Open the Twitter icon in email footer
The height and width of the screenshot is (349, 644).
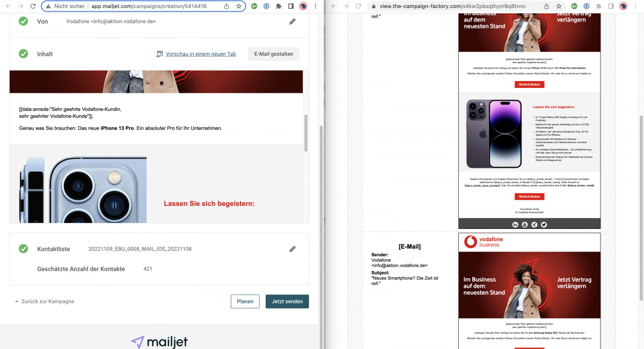[544, 225]
